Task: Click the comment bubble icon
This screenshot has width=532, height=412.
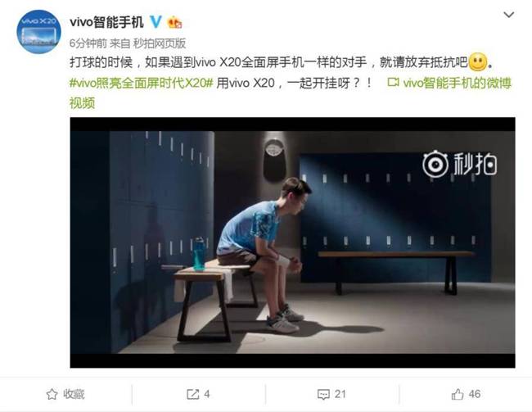Action: tap(323, 394)
